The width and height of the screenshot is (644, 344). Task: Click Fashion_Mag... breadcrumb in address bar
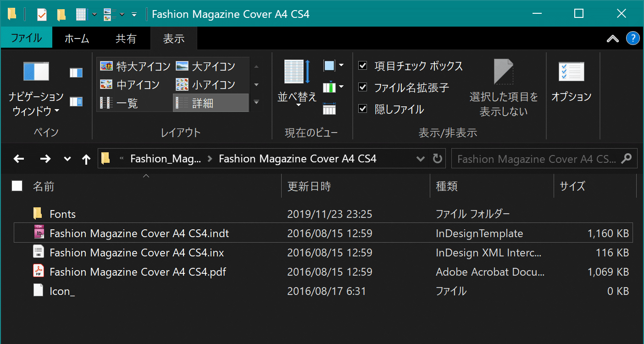point(166,159)
